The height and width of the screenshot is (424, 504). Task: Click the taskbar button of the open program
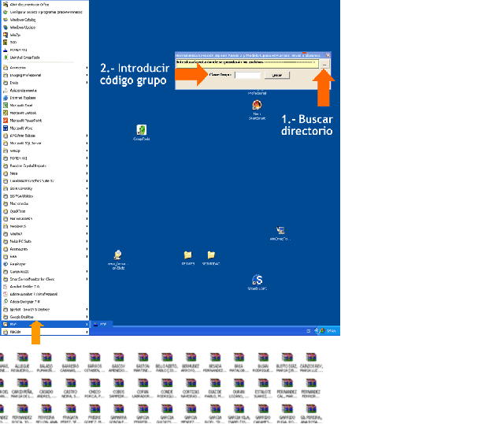(x=102, y=324)
